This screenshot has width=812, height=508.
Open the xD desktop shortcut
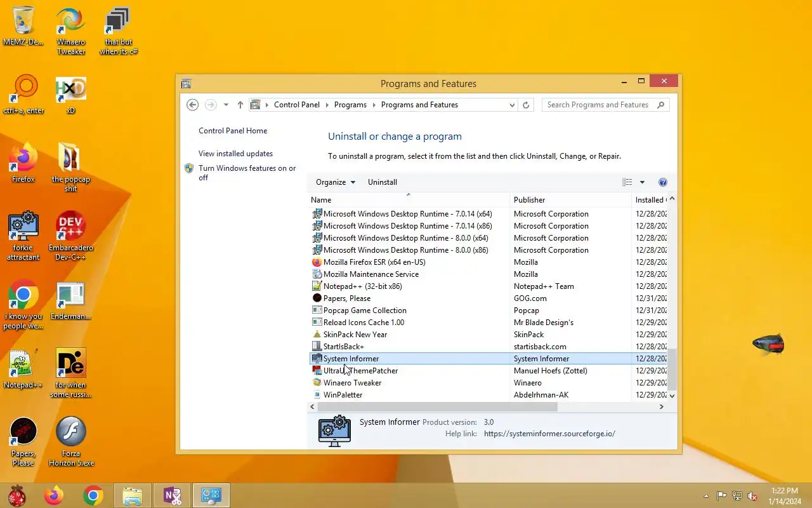(x=71, y=95)
